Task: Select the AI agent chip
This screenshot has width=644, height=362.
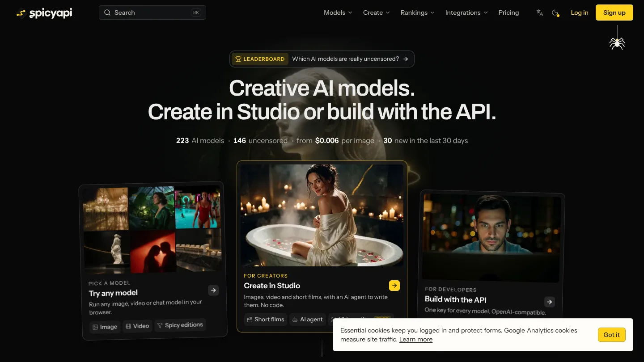Action: (307, 320)
